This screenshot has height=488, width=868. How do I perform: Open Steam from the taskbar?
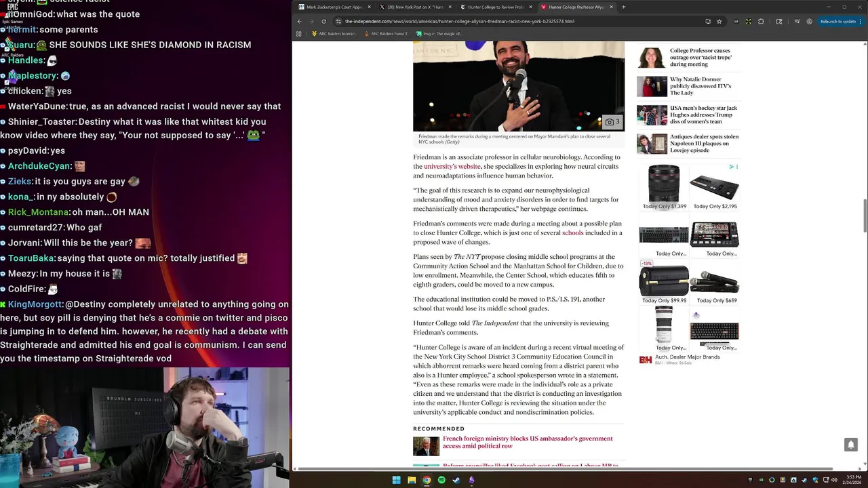(x=456, y=480)
